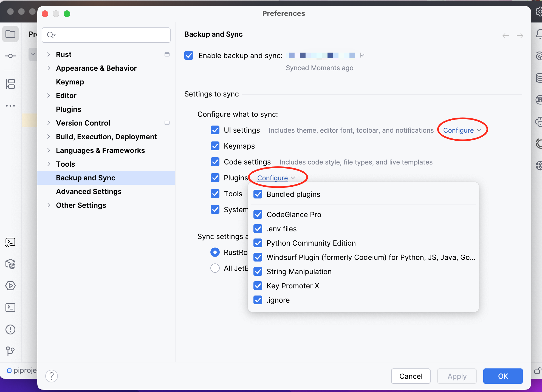
Task: Uncheck the Tools sync checkbox
Action: pyautogui.click(x=215, y=194)
